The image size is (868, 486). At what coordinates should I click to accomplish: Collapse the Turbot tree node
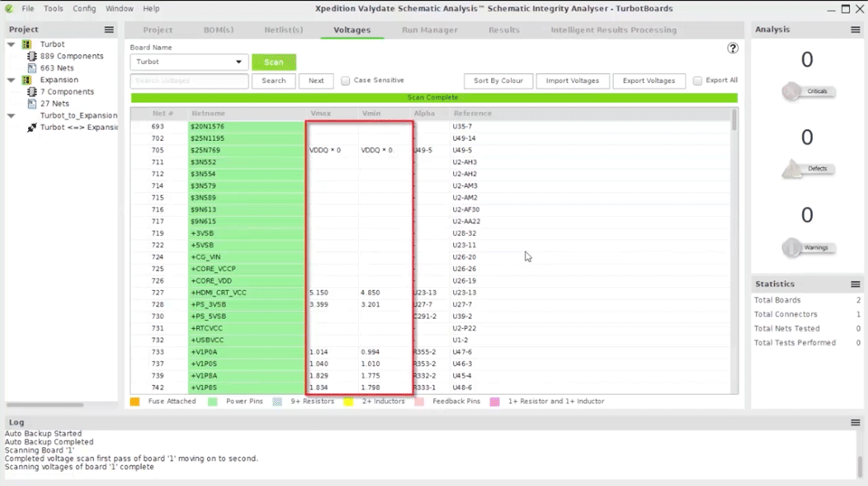[x=12, y=44]
